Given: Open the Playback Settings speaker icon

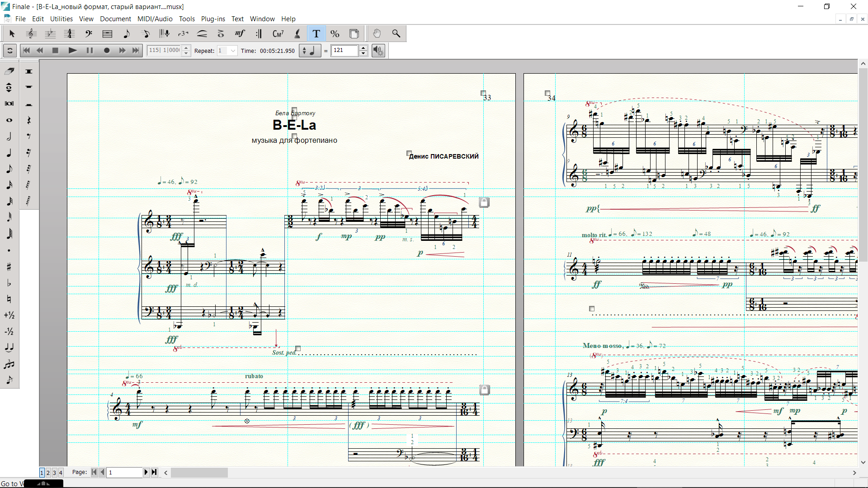Looking at the screenshot, I should coord(378,51).
